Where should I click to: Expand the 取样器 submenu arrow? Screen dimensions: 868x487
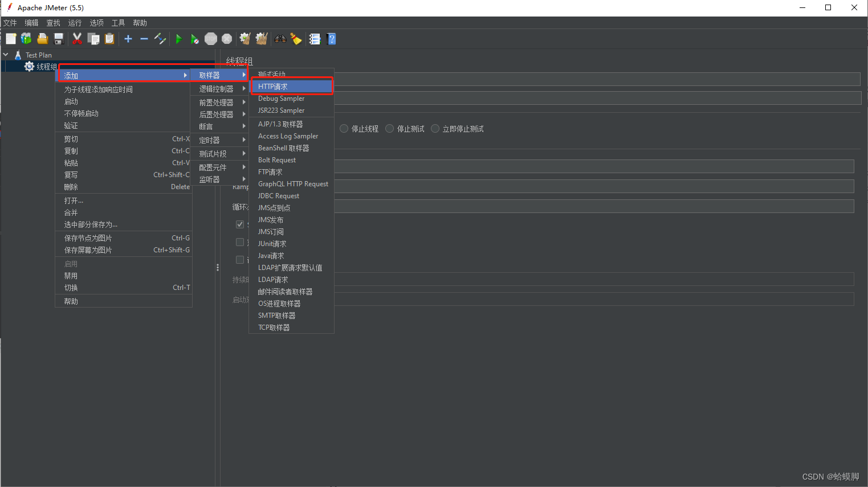tap(244, 75)
